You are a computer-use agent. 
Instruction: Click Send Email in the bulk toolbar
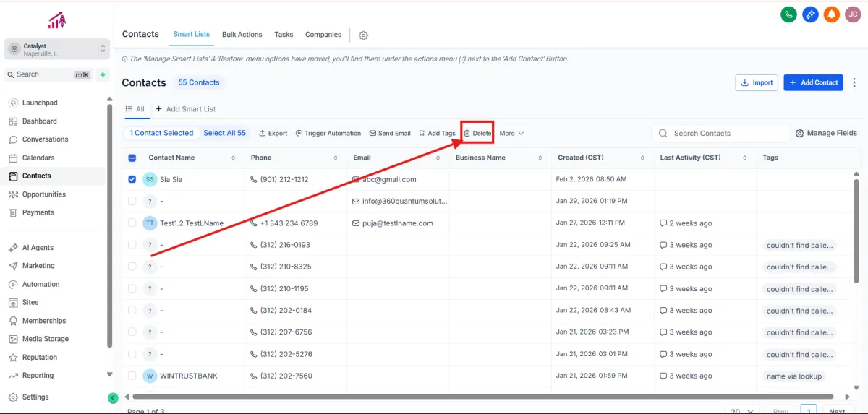(390, 133)
